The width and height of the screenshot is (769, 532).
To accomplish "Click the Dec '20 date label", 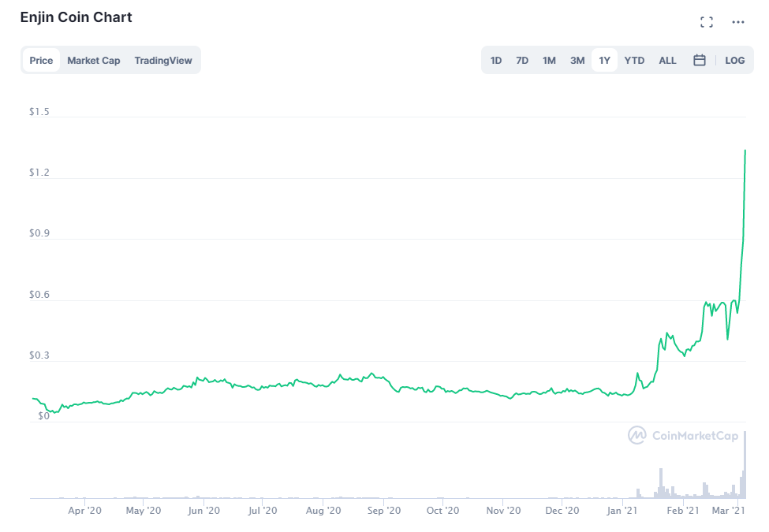I will point(562,511).
